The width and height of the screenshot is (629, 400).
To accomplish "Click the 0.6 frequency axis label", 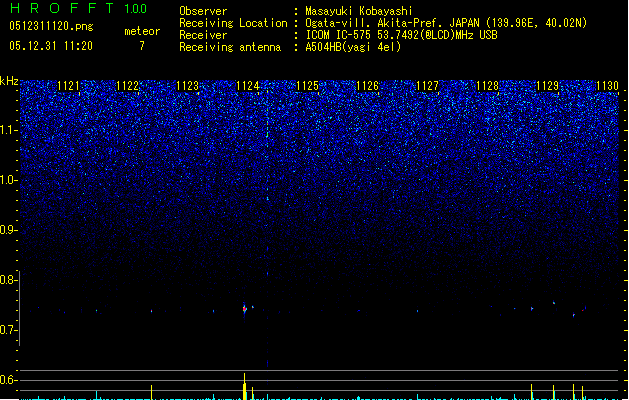I will point(8,380).
